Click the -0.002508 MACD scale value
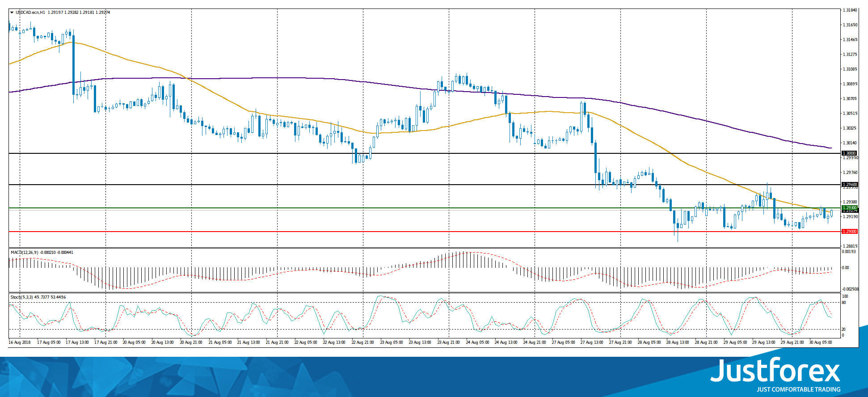 point(850,289)
